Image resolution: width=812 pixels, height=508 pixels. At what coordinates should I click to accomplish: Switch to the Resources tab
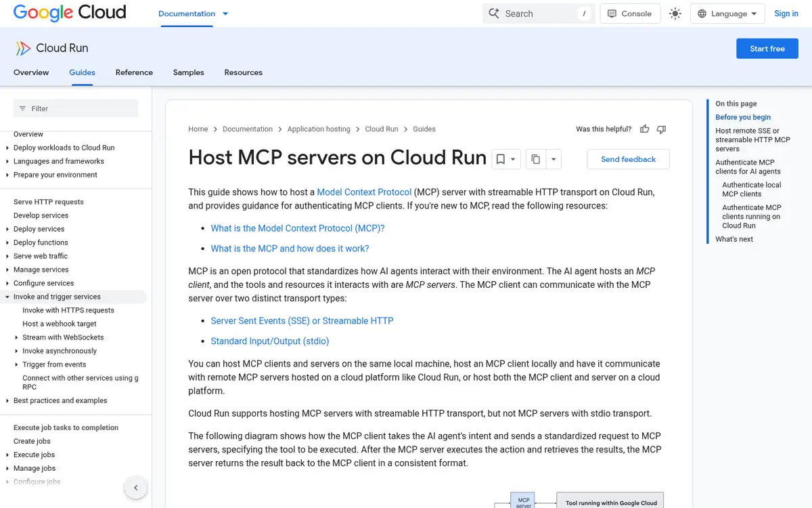pyautogui.click(x=243, y=72)
